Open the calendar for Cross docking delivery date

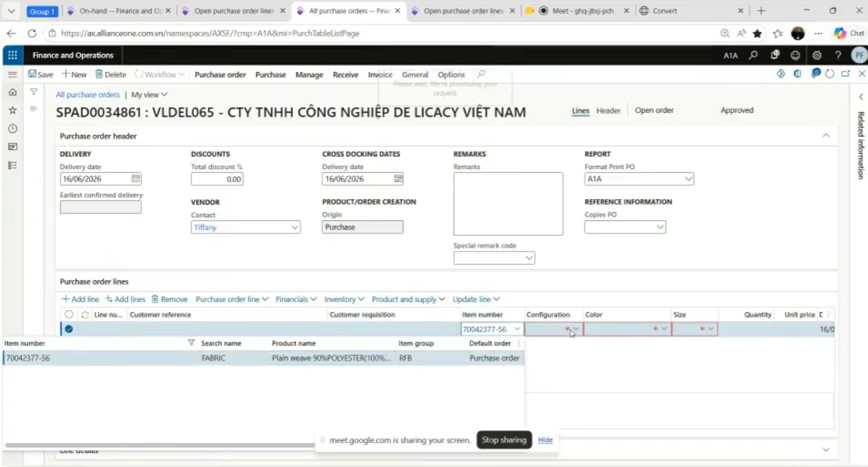pyautogui.click(x=399, y=179)
